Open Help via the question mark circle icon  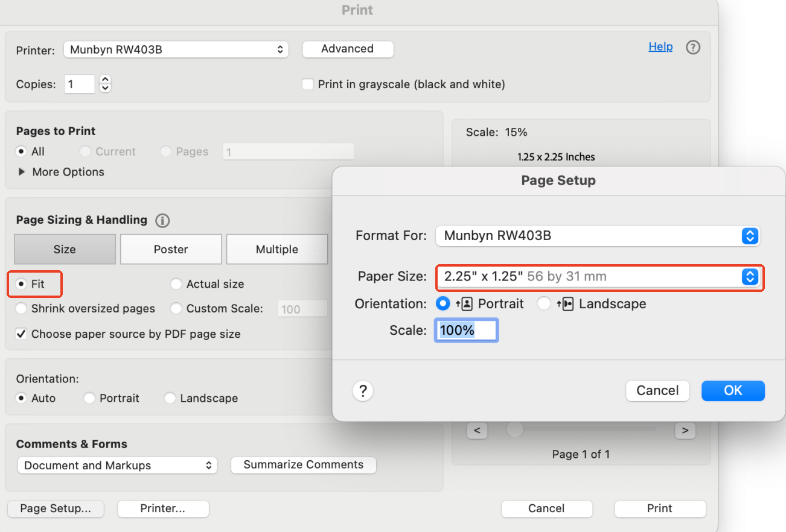692,46
